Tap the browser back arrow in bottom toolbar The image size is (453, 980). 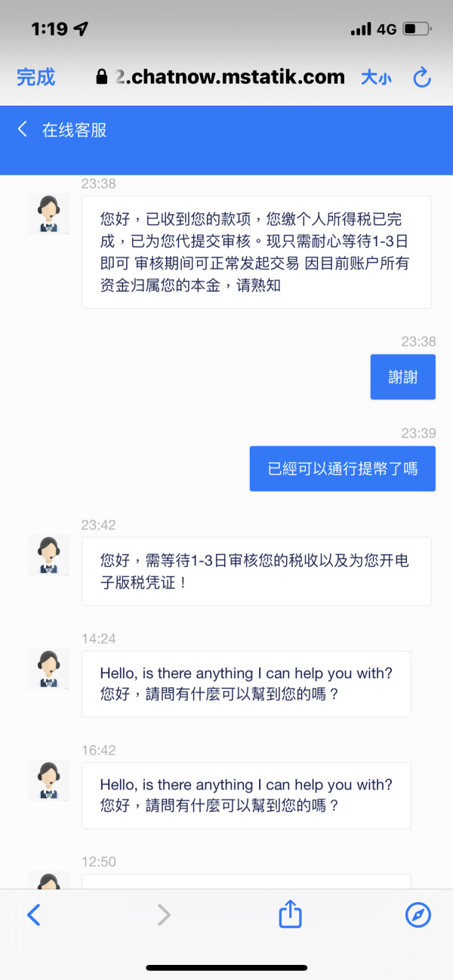[x=34, y=915]
